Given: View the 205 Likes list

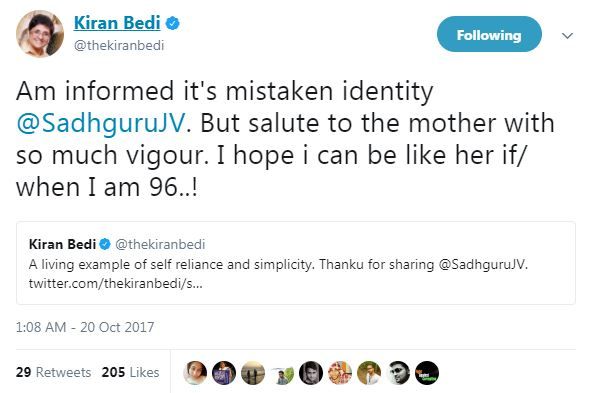Looking at the screenshot, I should tap(130, 372).
